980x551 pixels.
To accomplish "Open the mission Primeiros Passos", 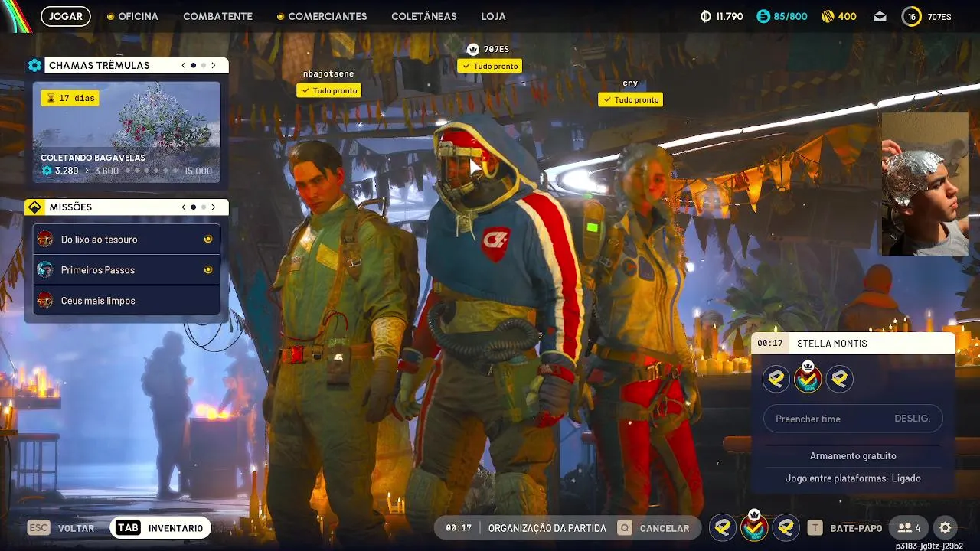I will pos(126,270).
